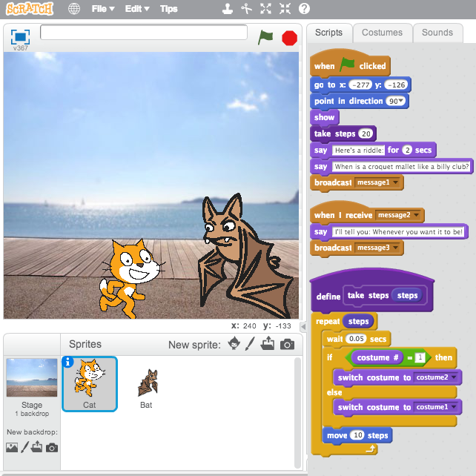Click 'I'll tell you' say text field

point(398,232)
